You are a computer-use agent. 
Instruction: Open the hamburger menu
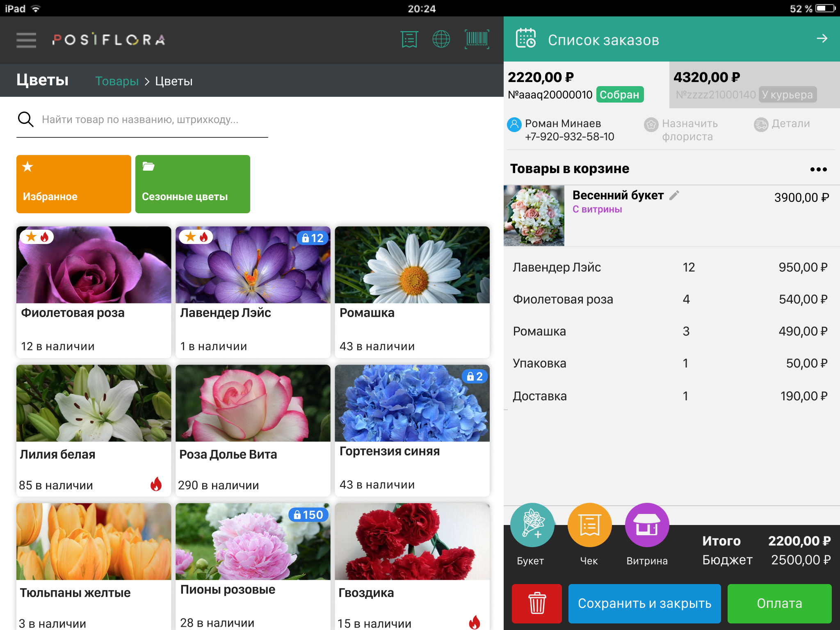tap(26, 40)
